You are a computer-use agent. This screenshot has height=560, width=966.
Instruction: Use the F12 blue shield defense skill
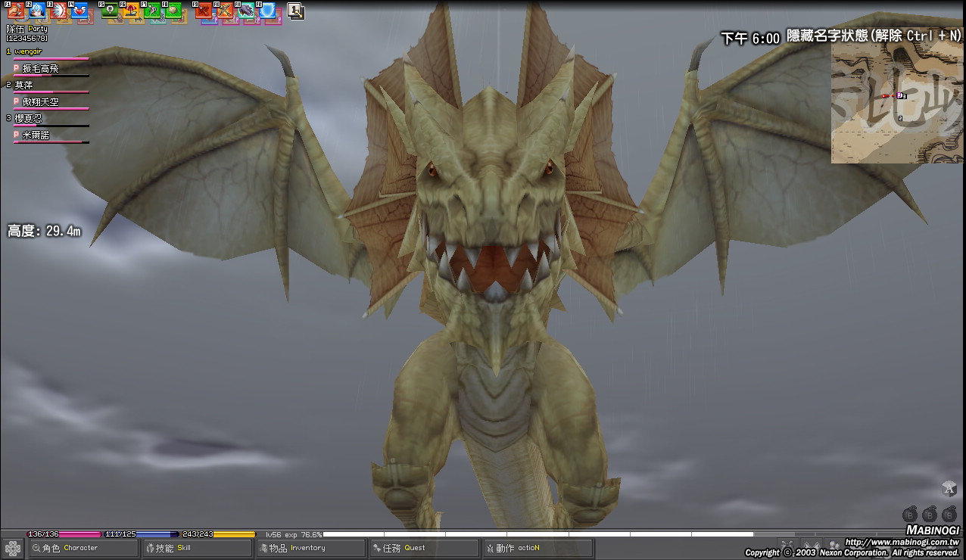[x=267, y=11]
